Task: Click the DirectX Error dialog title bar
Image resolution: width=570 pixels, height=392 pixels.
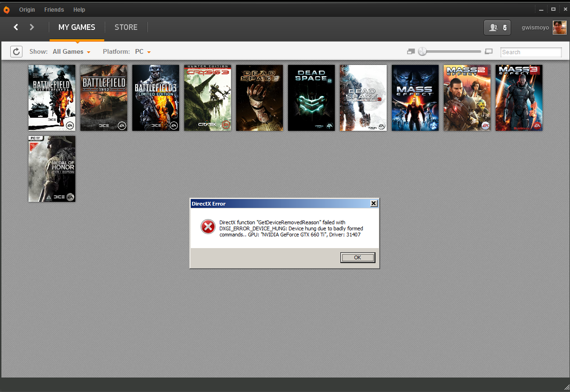Action: coord(284,203)
